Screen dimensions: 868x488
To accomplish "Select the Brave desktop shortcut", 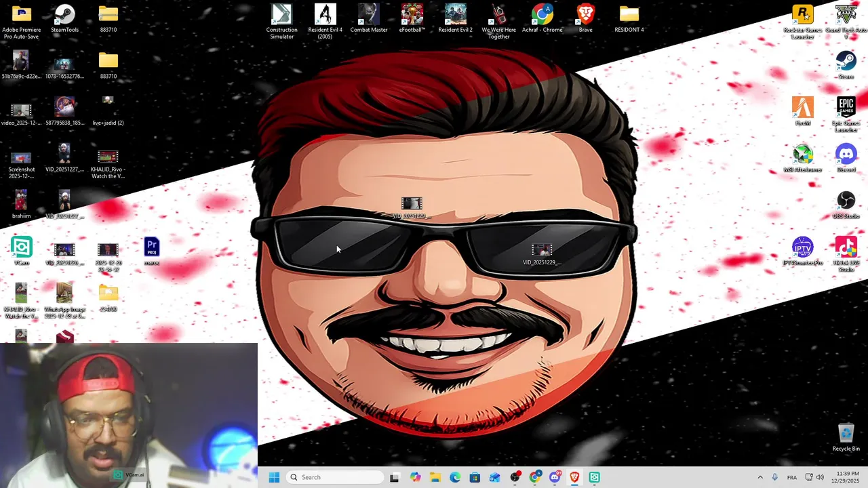I will coord(585,19).
